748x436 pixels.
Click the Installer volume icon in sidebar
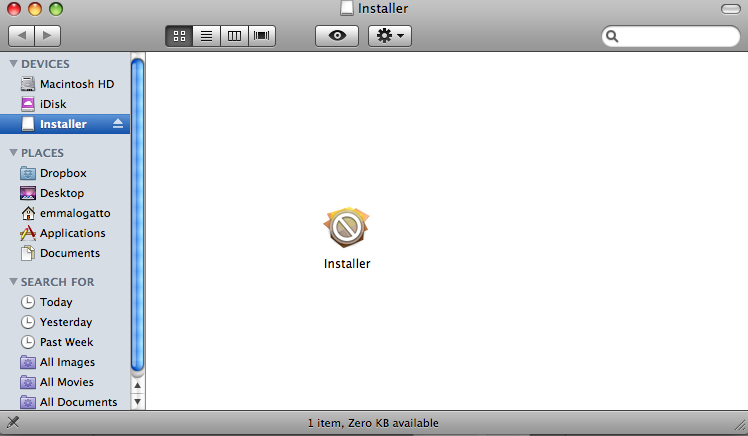pyautogui.click(x=28, y=124)
